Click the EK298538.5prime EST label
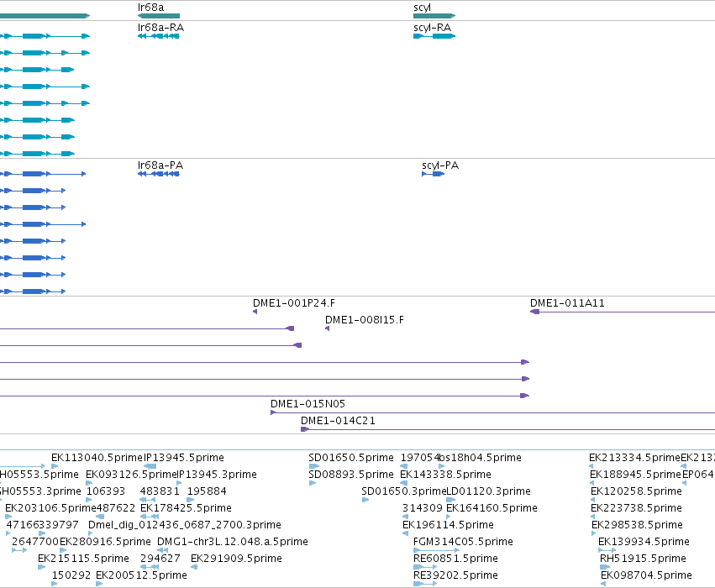Image resolution: width=715 pixels, height=588 pixels. (637, 525)
